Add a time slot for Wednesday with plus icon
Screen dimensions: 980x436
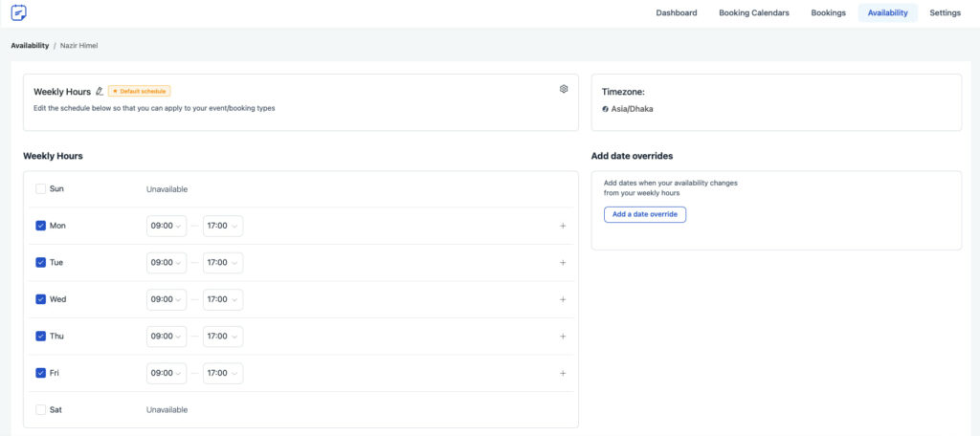click(x=563, y=299)
